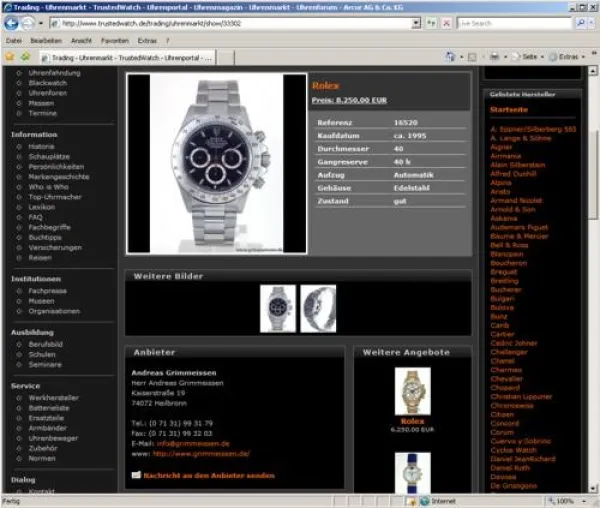Click the address bar URL field
This screenshot has height=508, width=600.
232,23
